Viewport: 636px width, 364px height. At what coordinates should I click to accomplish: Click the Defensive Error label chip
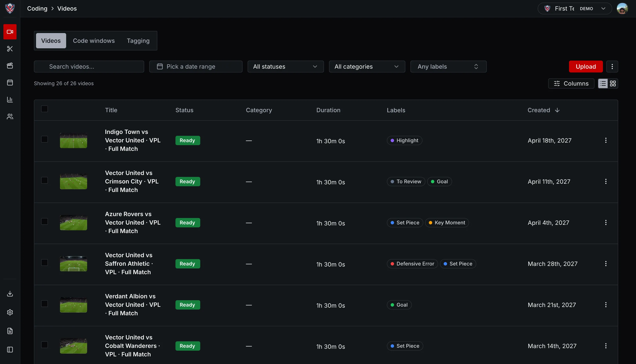point(412,264)
